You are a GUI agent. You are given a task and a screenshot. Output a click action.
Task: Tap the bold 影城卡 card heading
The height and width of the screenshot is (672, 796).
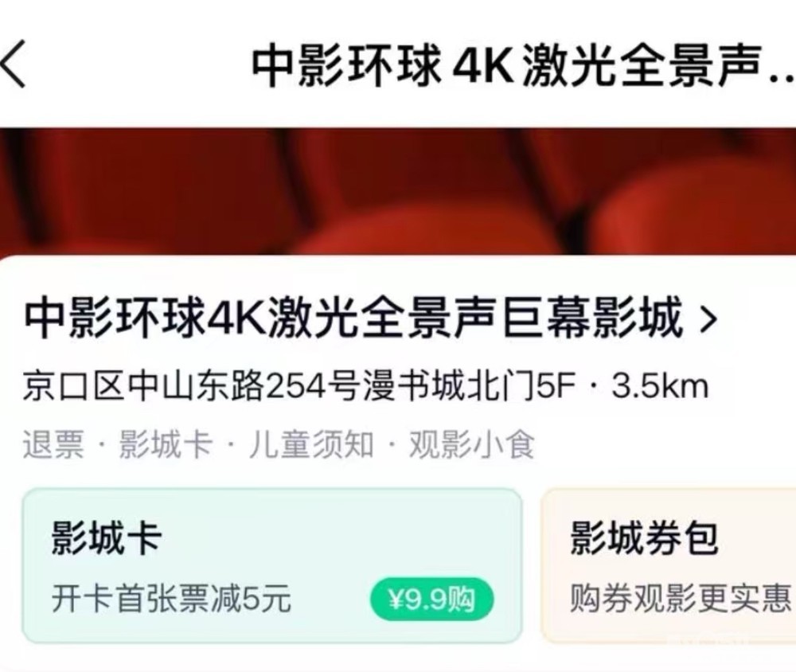pos(106,538)
